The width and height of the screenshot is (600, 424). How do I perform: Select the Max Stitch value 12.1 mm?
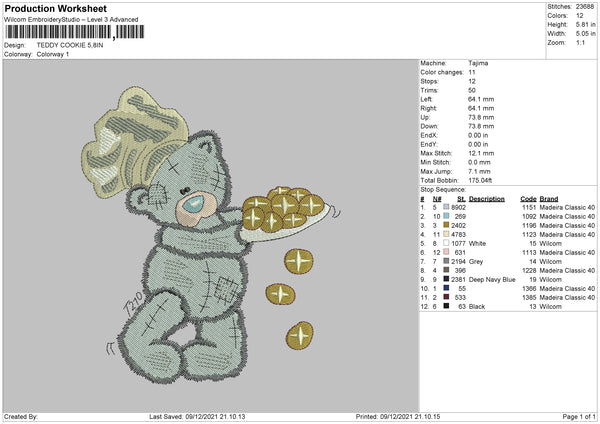481,153
